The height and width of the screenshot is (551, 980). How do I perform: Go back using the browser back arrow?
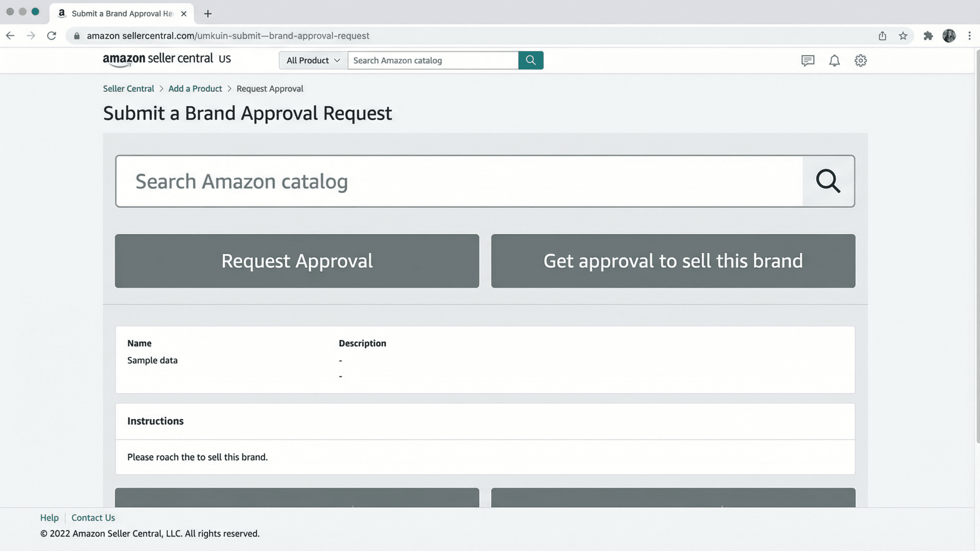coord(10,36)
